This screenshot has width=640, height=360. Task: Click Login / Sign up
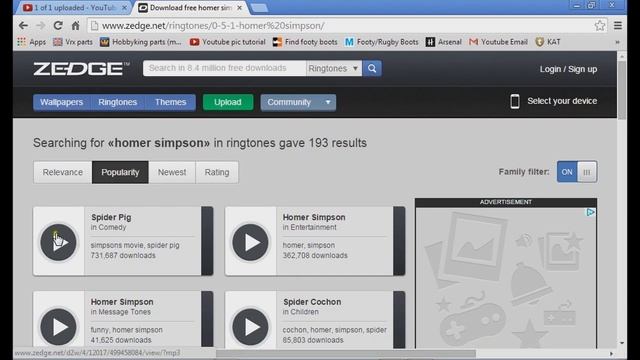(568, 69)
